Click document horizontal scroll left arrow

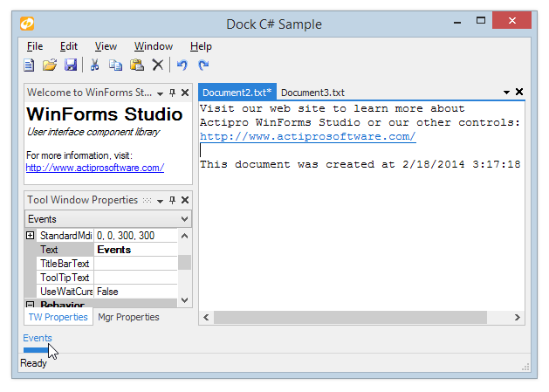click(206, 318)
